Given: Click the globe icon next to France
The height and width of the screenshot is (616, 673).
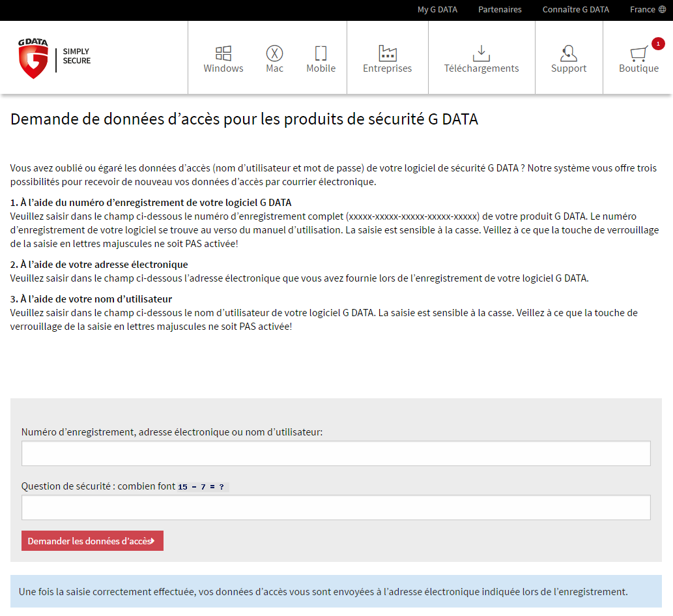Looking at the screenshot, I should click(663, 9).
